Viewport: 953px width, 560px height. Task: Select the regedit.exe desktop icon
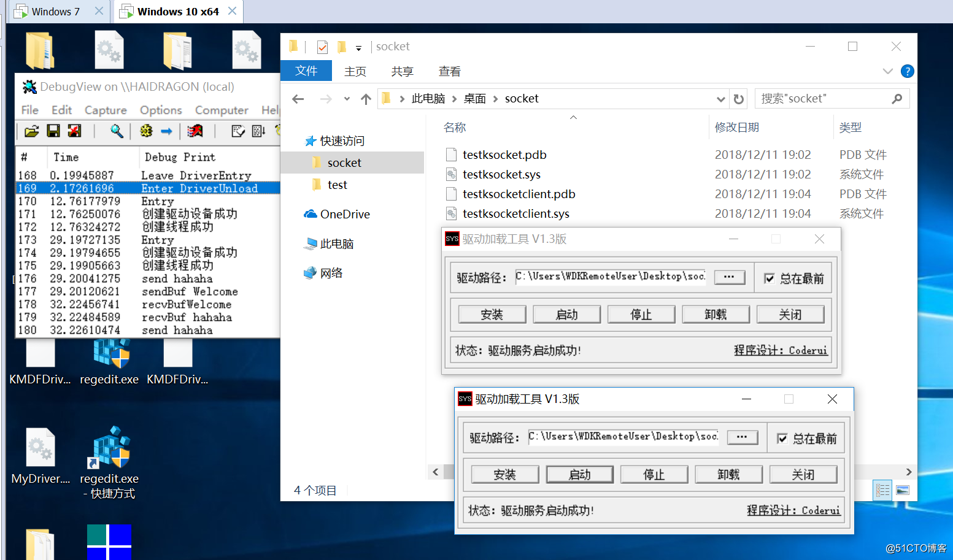pyautogui.click(x=109, y=362)
